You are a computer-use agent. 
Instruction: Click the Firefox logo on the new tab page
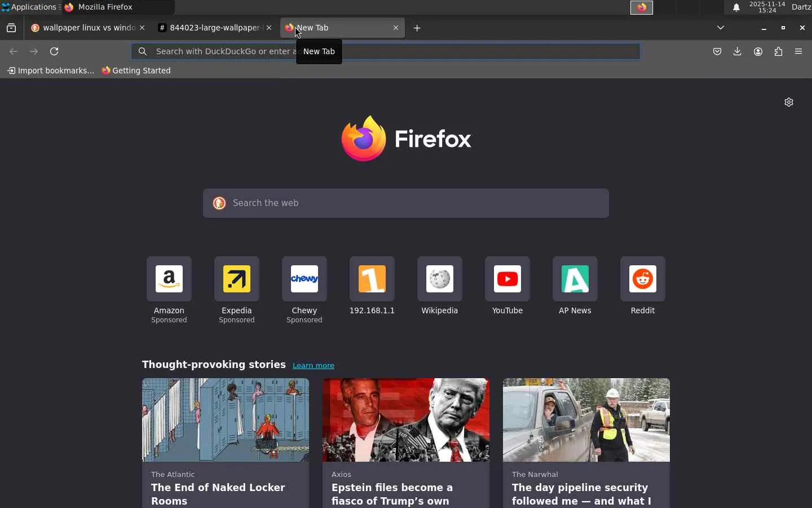(406, 139)
